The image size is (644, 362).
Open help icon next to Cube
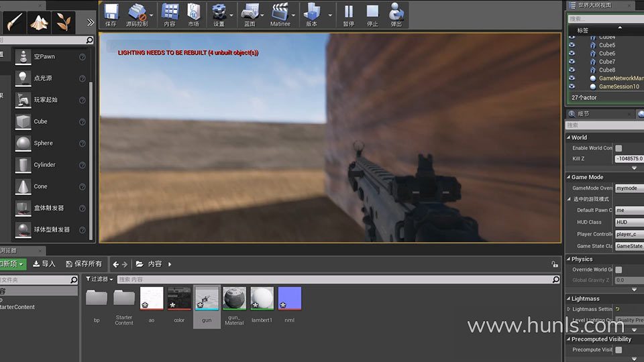[82, 122]
